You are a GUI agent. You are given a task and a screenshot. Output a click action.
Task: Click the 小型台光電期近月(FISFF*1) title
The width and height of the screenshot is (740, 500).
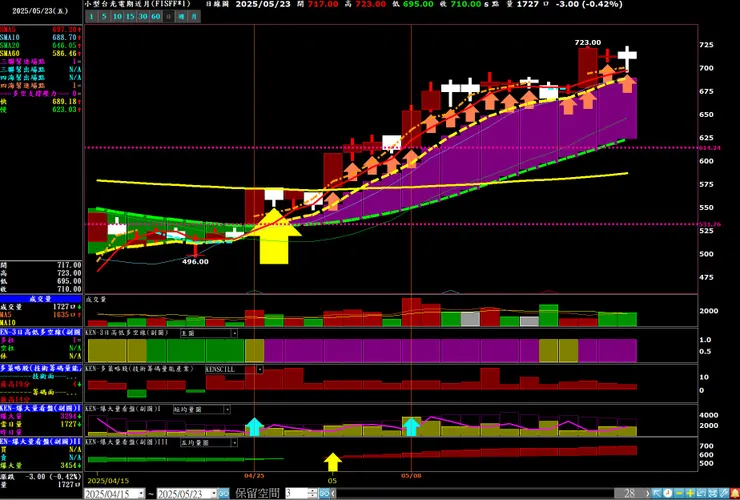[138, 4]
